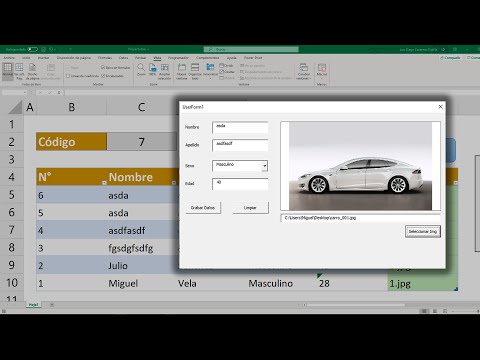480x360 pixels.
Task: Close the UserForm1 dialog
Action: point(440,107)
